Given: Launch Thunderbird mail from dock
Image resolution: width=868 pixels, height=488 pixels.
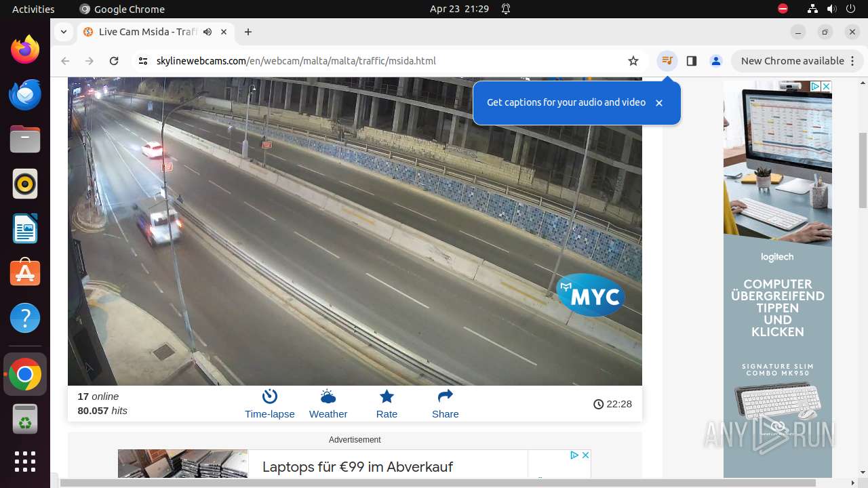Looking at the screenshot, I should [x=25, y=94].
